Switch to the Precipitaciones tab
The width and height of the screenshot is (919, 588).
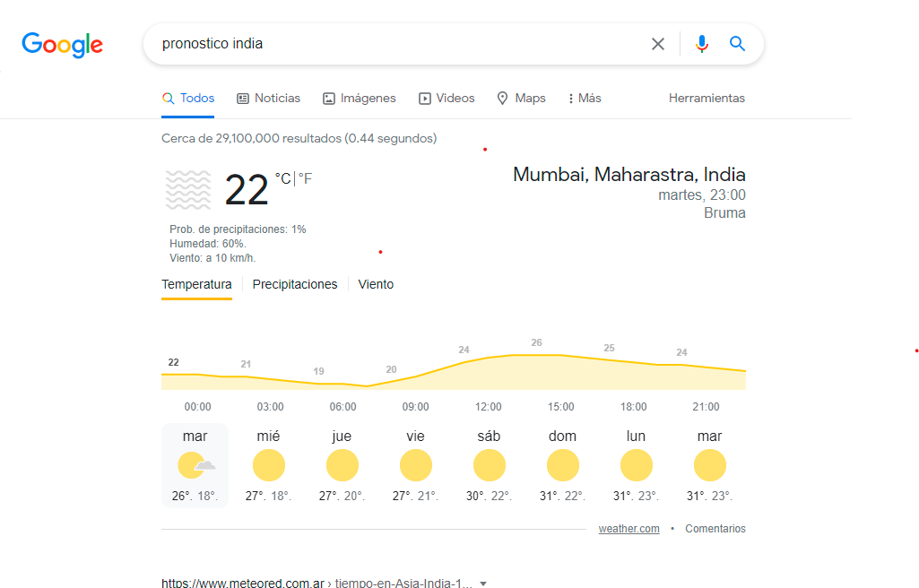point(295,285)
